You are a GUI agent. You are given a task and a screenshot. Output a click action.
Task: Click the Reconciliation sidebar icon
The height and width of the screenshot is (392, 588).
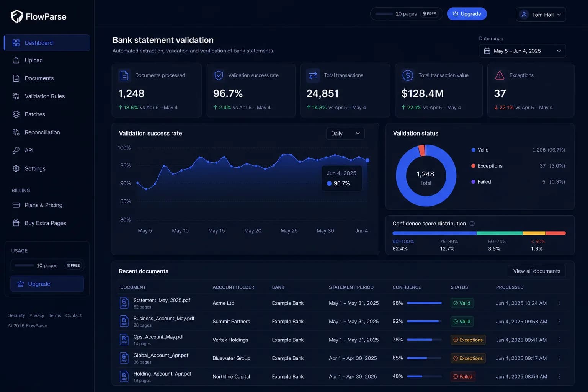coord(16,132)
